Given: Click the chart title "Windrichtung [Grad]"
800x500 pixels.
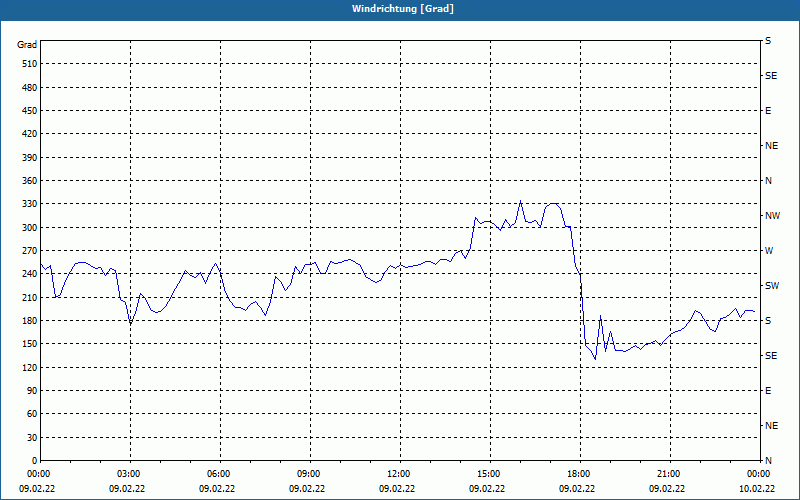Looking at the screenshot, I should click(x=403, y=9).
